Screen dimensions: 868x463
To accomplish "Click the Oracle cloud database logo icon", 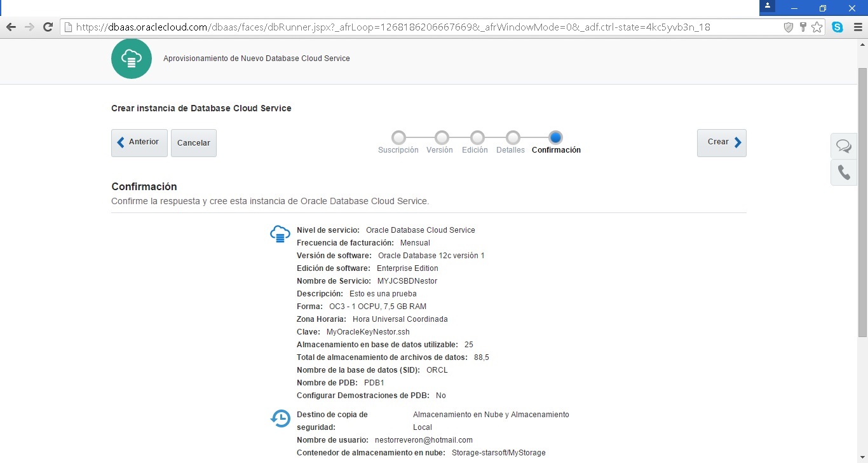I will 131,59.
